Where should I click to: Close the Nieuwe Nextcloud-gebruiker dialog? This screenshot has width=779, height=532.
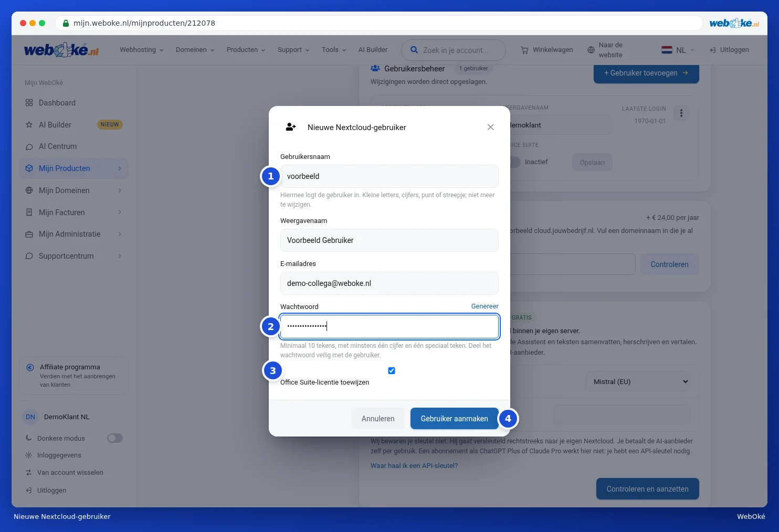click(x=490, y=127)
